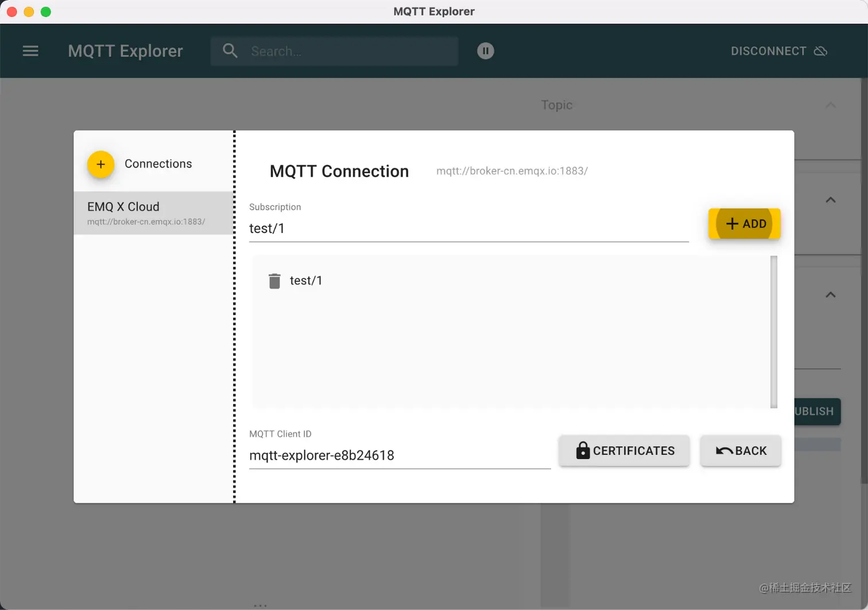Select the EMQ X Cloud connection
This screenshot has height=610, width=868.
(153, 213)
